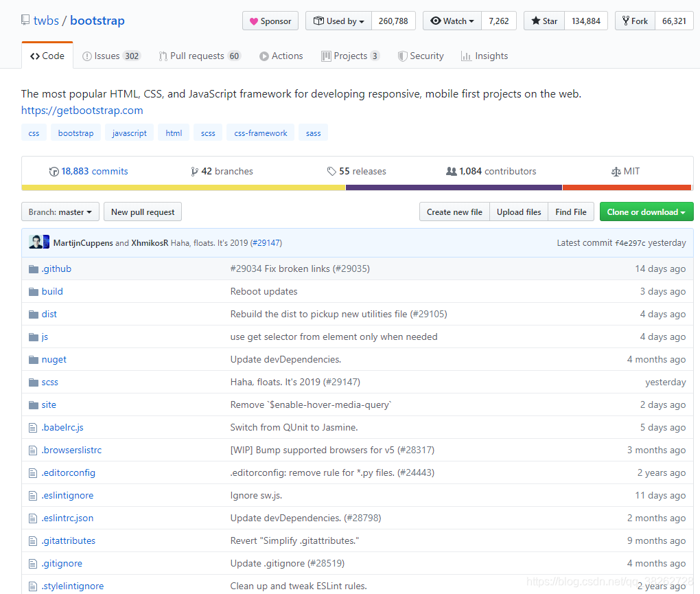Image resolution: width=700 pixels, height=594 pixels.
Task: Click the site folder icon
Action: [x=34, y=405]
